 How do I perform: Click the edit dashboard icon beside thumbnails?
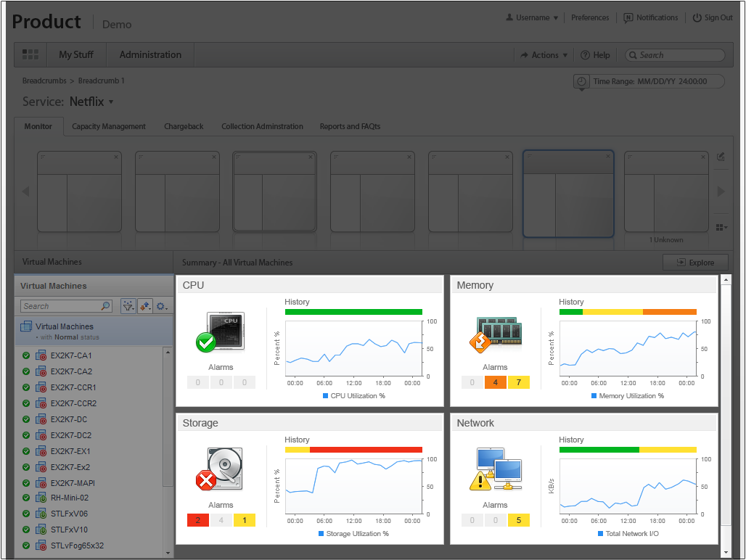(x=721, y=157)
